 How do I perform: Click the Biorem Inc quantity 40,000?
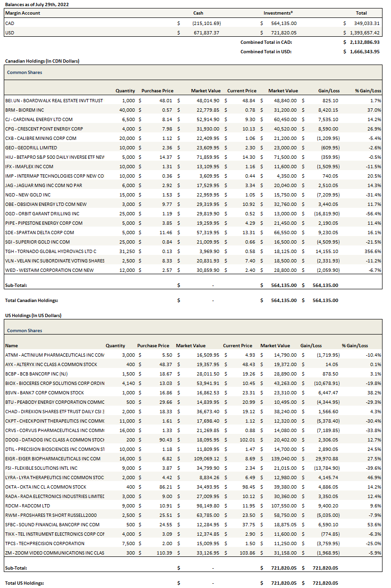[x=127, y=110]
